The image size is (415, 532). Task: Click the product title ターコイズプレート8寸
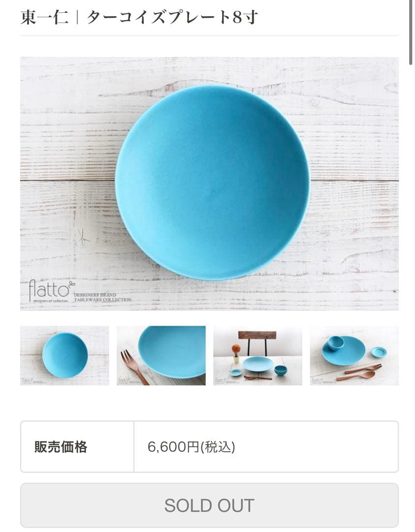172,17
